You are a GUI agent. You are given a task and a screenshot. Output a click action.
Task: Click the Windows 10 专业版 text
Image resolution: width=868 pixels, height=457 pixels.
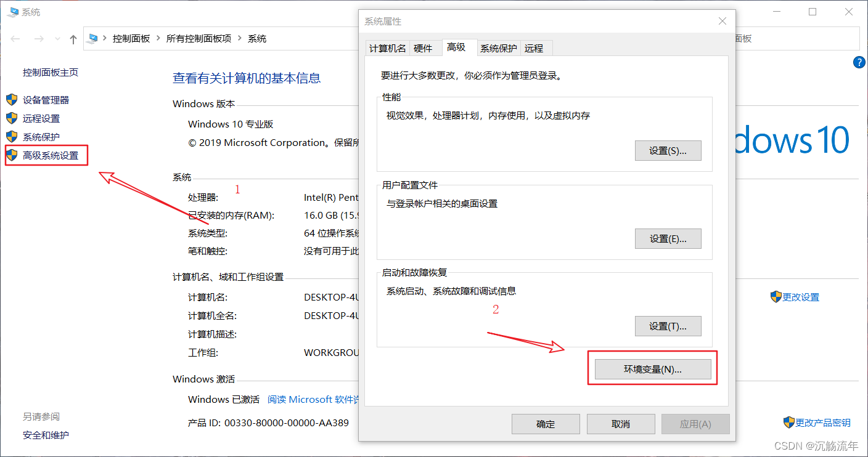tap(231, 124)
